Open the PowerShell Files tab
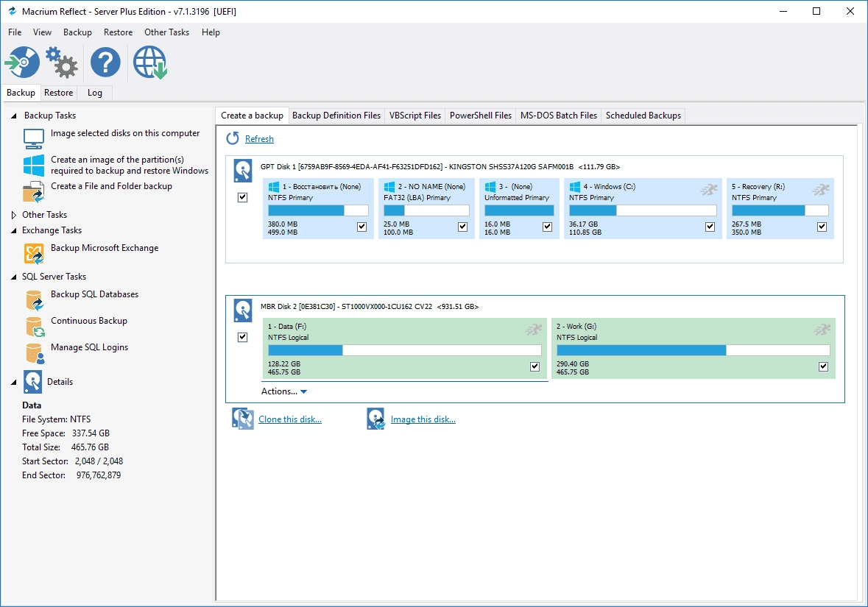 tap(481, 115)
